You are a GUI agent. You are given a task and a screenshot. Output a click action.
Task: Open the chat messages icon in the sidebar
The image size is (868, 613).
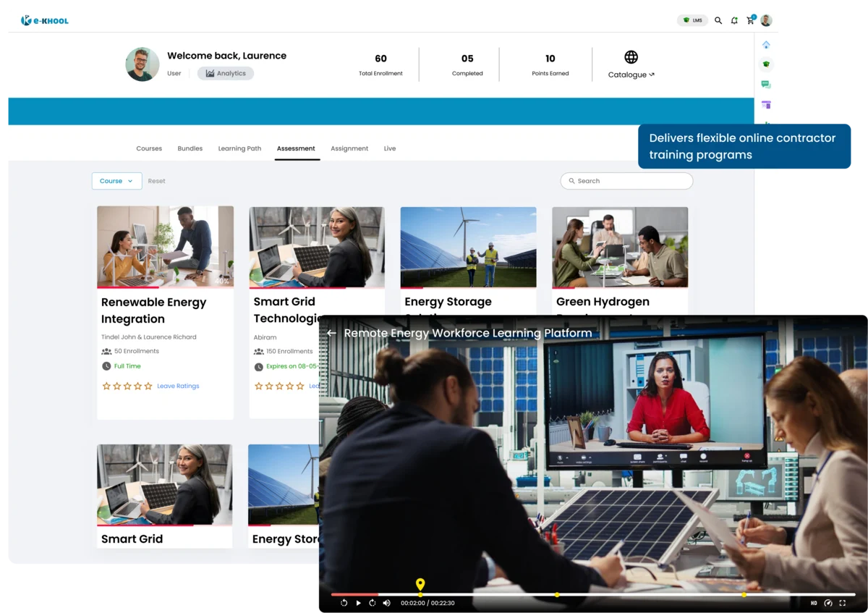tap(766, 84)
